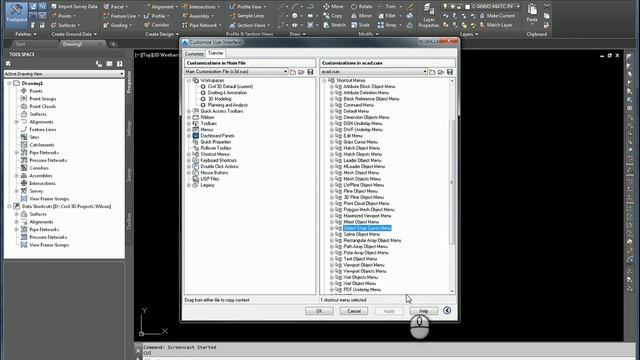Click Cancel in Customize User Interface
Screen dimensions: 640x360
click(354, 311)
